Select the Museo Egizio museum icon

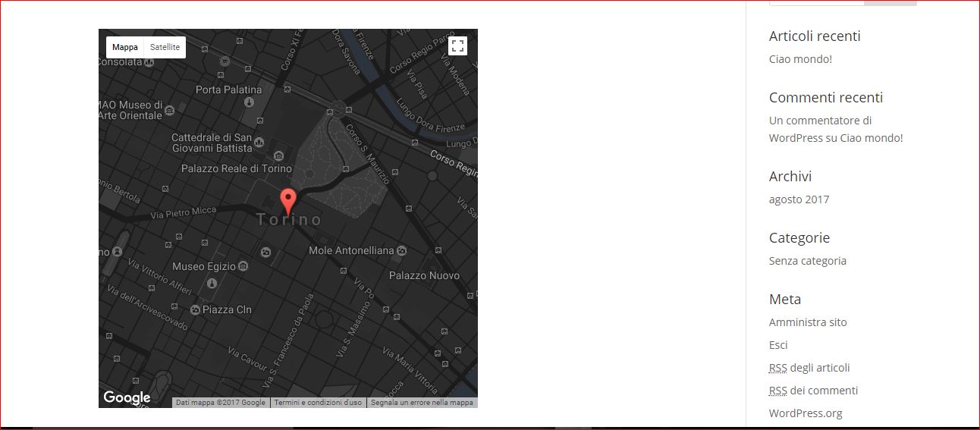[243, 266]
